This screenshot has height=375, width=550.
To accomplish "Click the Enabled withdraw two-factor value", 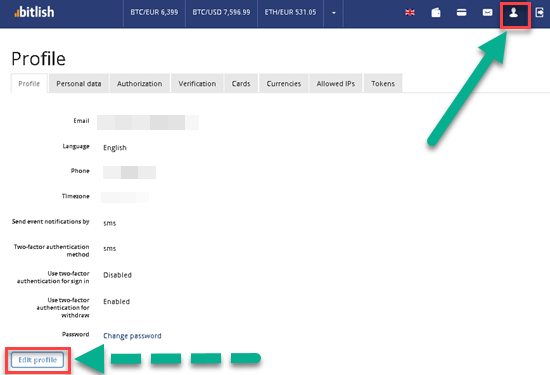I will pyautogui.click(x=116, y=302).
